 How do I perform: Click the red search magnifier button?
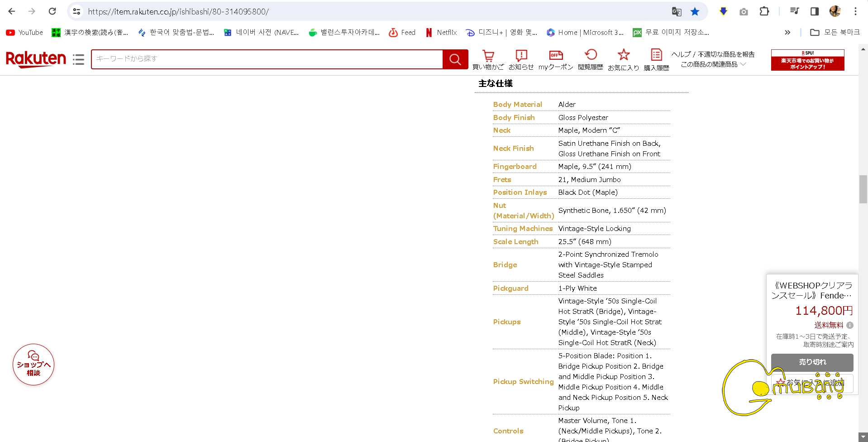point(455,59)
